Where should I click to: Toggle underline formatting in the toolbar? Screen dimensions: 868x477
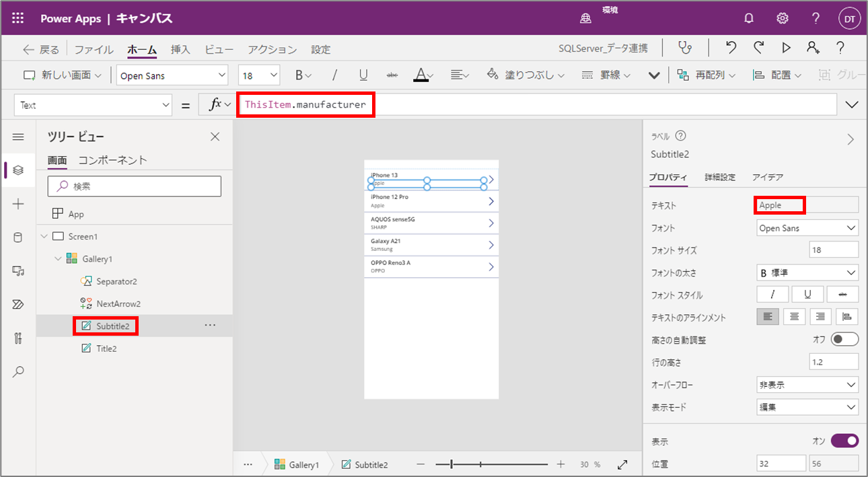pos(363,75)
